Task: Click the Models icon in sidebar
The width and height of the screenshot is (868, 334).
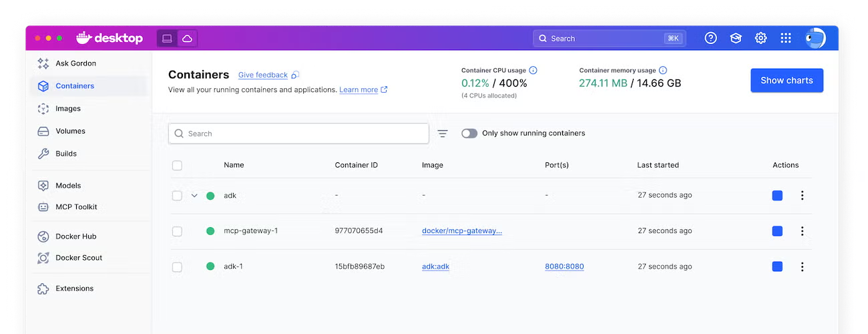Action: click(x=43, y=186)
